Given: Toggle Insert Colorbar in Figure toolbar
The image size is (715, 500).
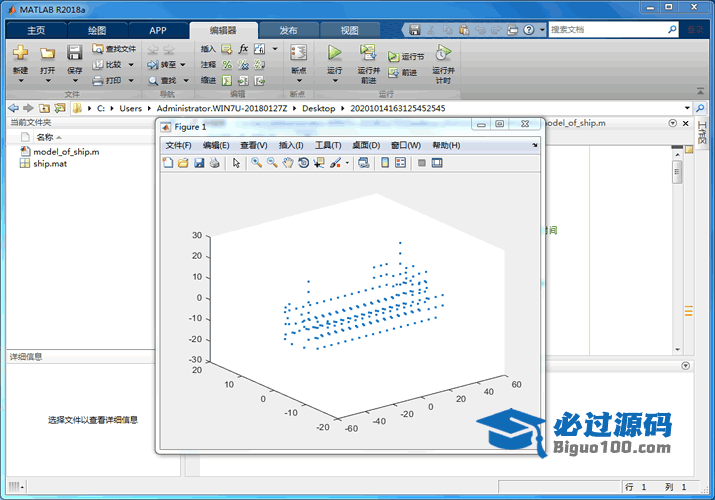Looking at the screenshot, I should [385, 163].
